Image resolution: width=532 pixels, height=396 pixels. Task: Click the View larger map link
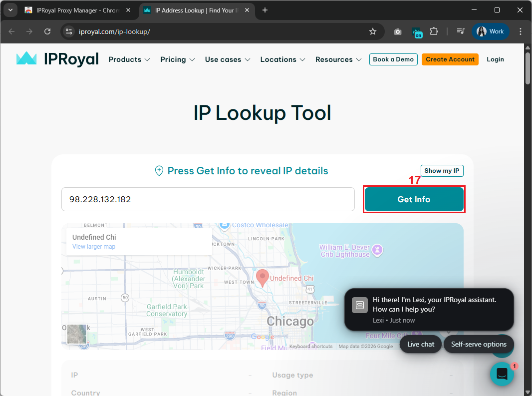coord(94,247)
